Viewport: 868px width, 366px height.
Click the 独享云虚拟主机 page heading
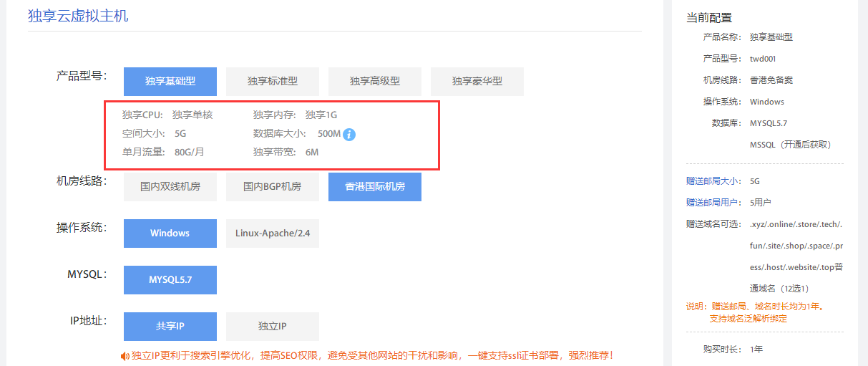[78, 16]
